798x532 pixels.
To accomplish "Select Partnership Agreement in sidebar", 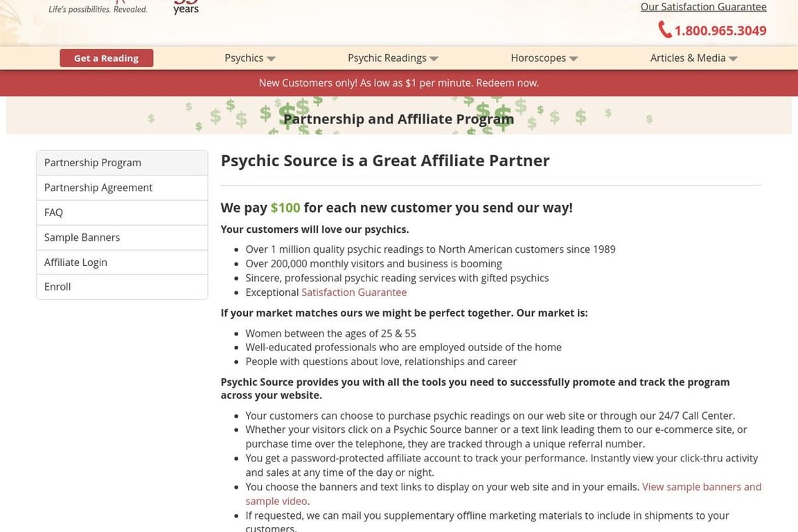I will [122, 188].
